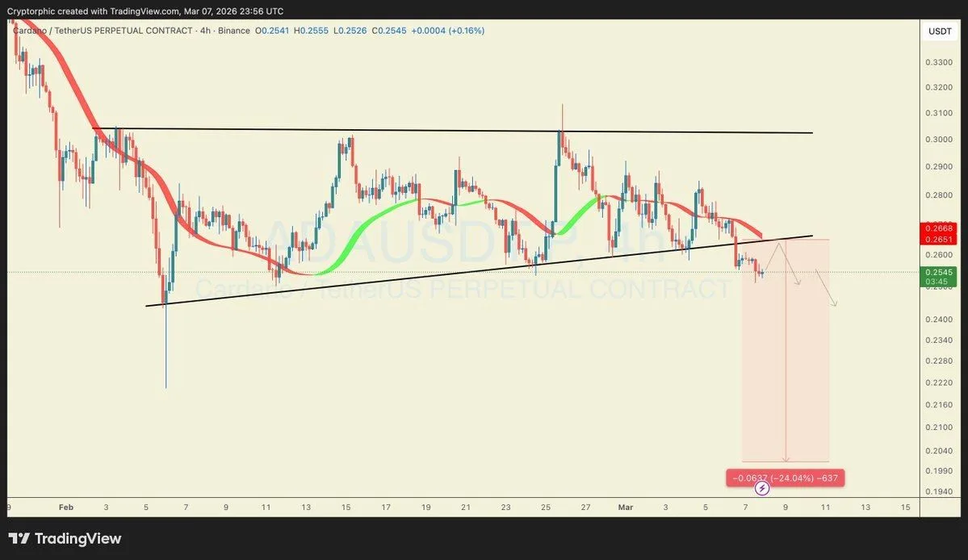Click the red price label 0.2668
Image resolution: width=968 pixels, height=560 pixels.
(939, 230)
